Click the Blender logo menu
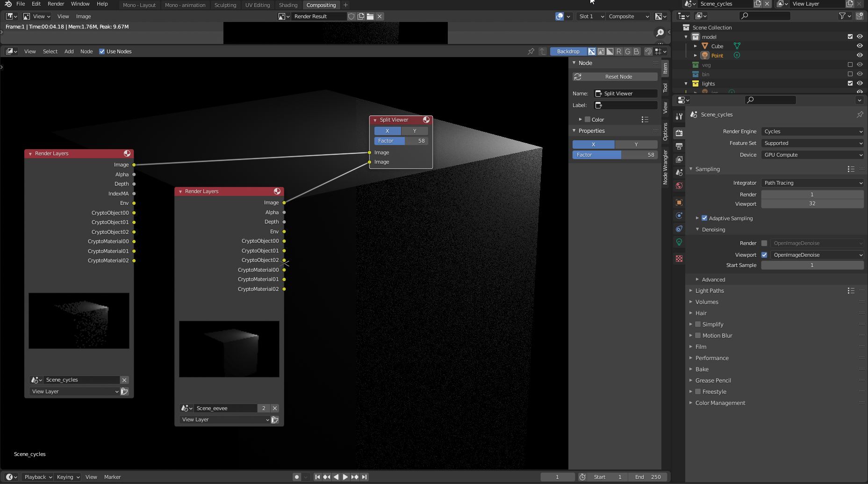Screen dimensions: 868x484 (x=8, y=4)
